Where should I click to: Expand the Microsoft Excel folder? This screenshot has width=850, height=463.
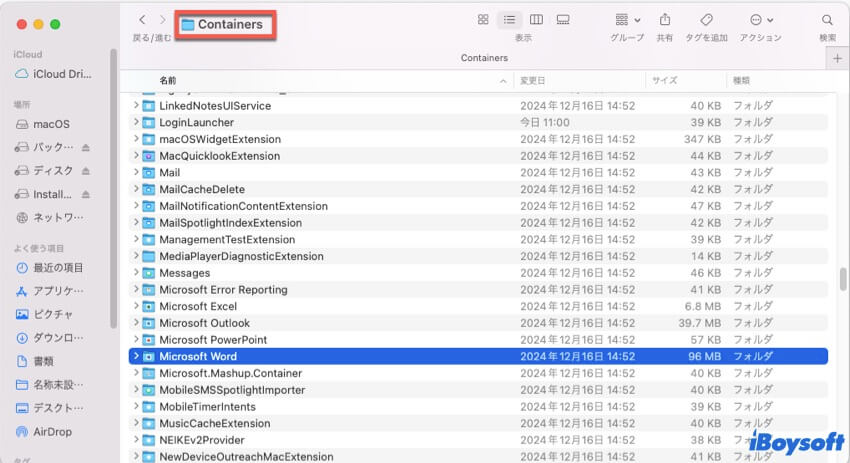(x=136, y=306)
